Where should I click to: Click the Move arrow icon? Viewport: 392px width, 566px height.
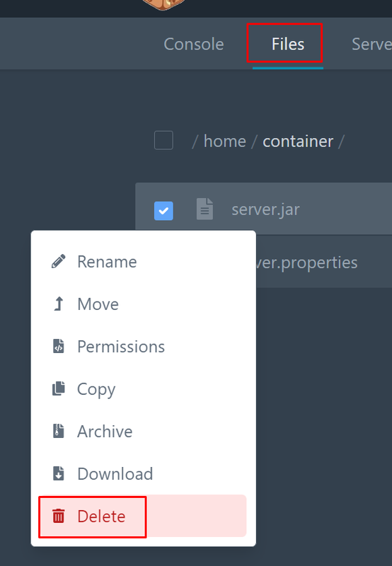point(59,304)
